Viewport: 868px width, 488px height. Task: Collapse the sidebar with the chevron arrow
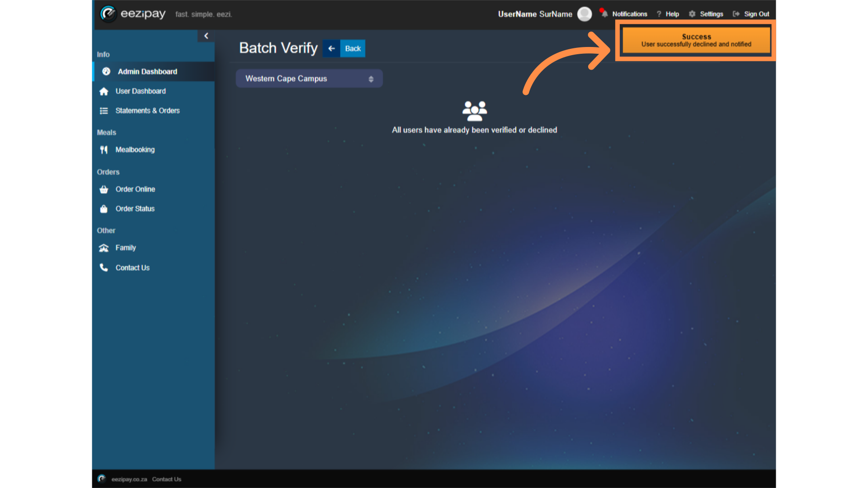click(206, 36)
